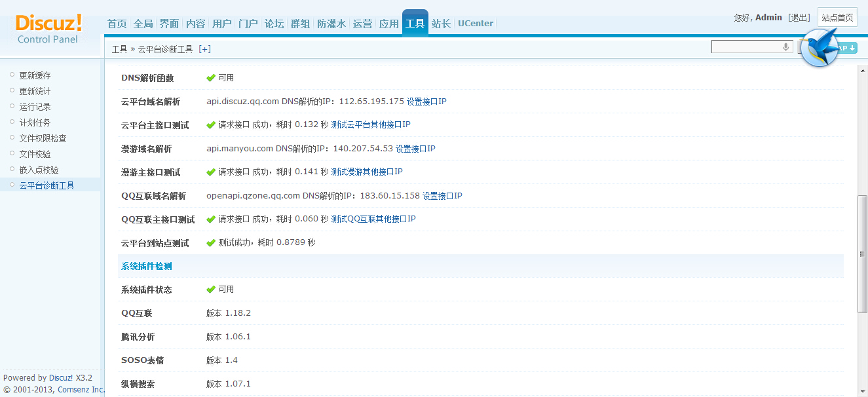Expand the [+] shortcut next to breadcrumb
The height and width of the screenshot is (397, 868).
tap(204, 49)
